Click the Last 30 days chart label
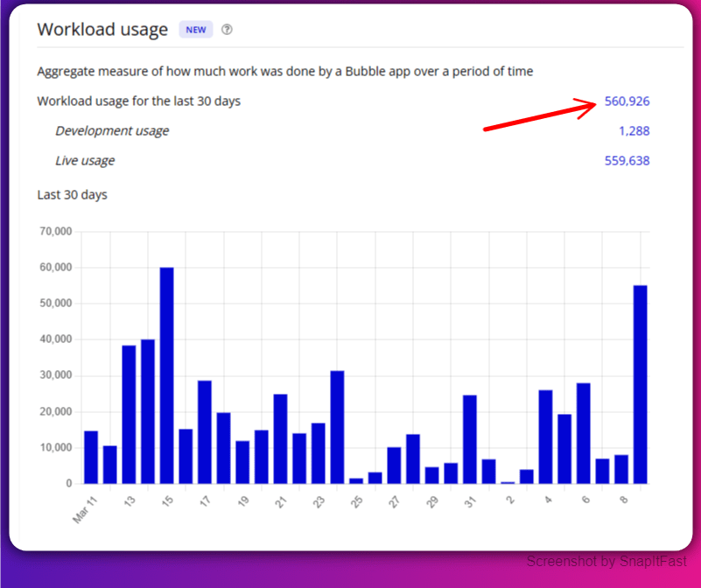Image resolution: width=701 pixels, height=588 pixels. [72, 195]
